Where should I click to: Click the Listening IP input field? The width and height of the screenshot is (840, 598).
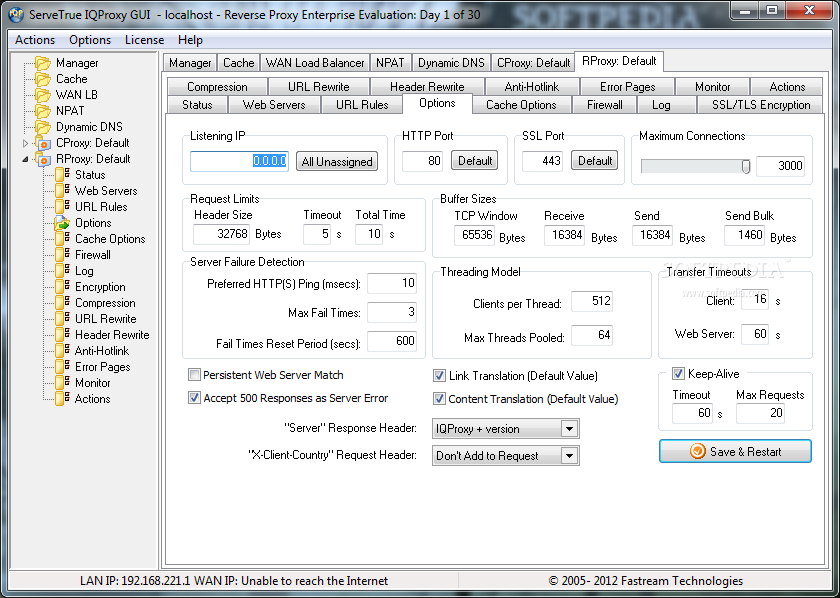click(239, 161)
